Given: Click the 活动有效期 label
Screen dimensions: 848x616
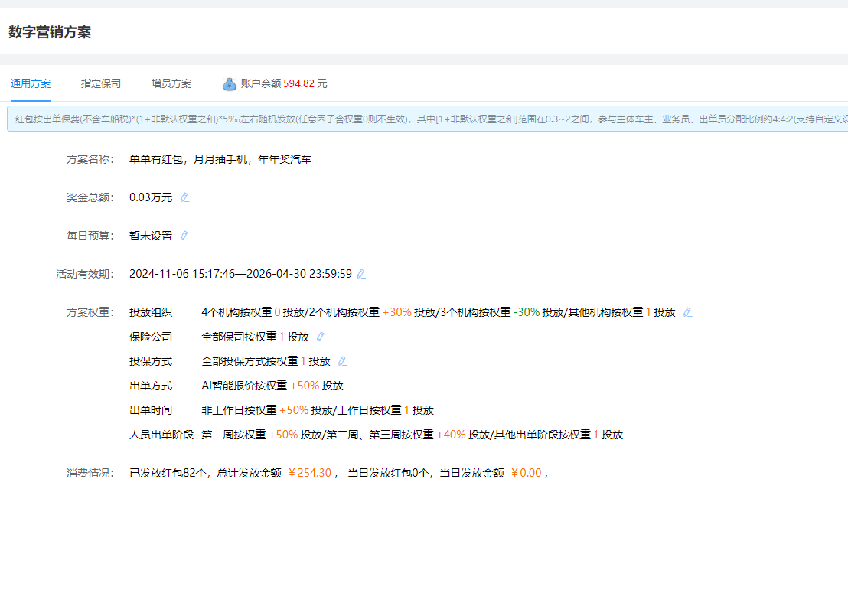Looking at the screenshot, I should click(84, 274).
